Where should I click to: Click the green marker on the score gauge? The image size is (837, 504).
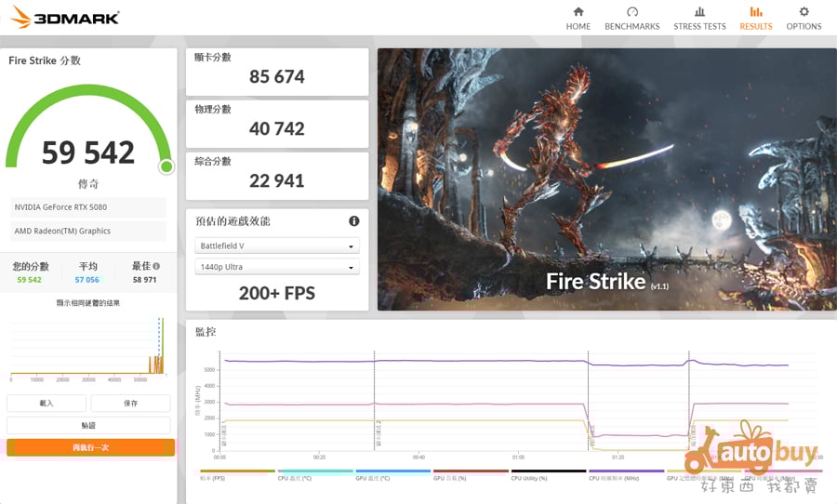[x=166, y=166]
